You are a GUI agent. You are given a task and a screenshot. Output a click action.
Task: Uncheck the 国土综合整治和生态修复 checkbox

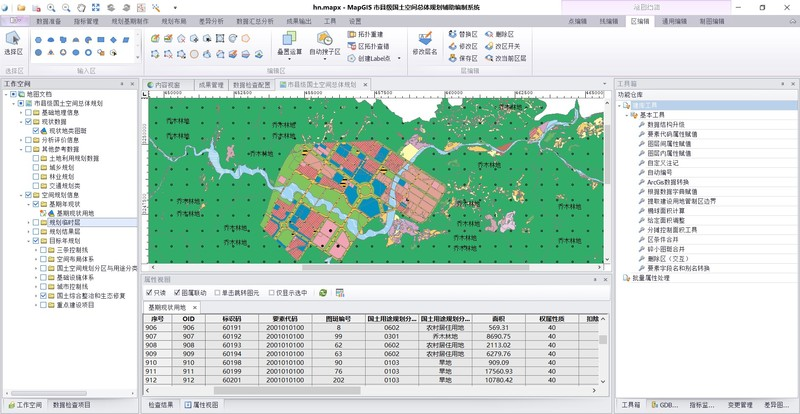(x=43, y=296)
